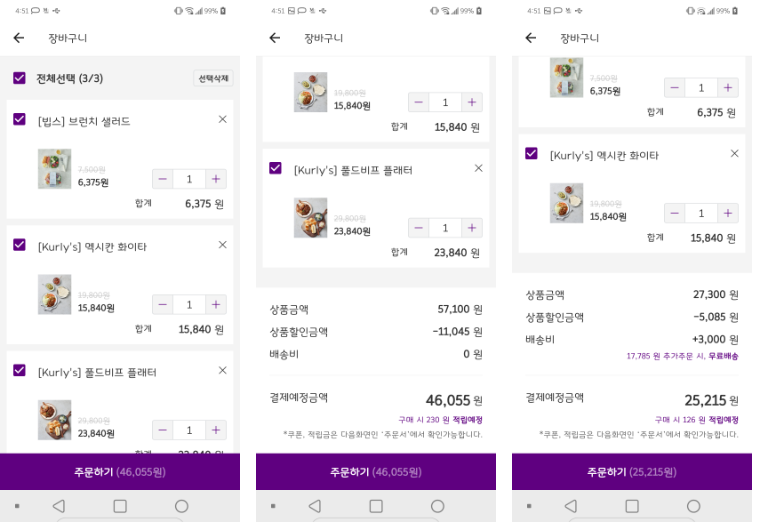This screenshot has height=528, width=758.
Task: Tap 주문하기 button on middle screen
Action: (x=376, y=472)
